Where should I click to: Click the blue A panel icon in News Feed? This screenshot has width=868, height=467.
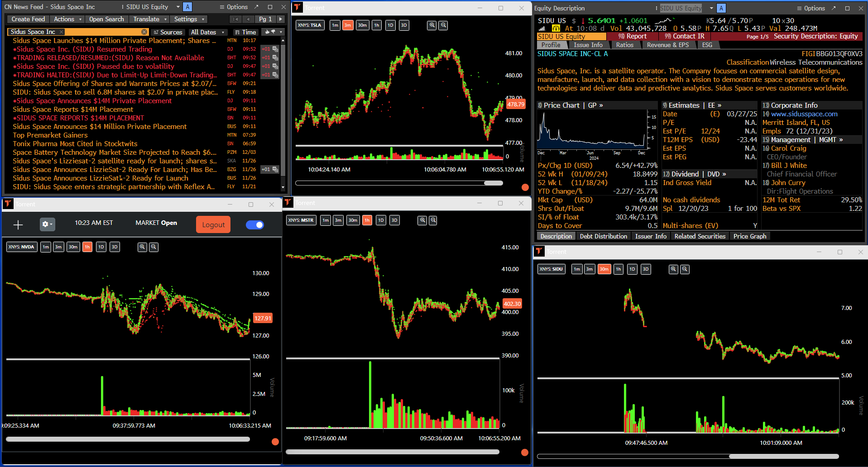point(187,7)
